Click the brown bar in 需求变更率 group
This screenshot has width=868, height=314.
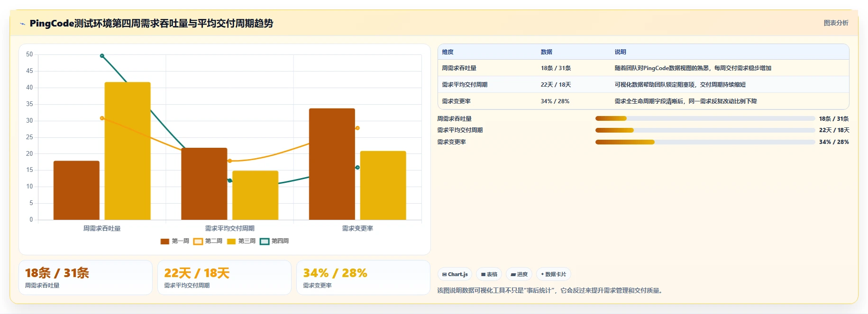(x=332, y=164)
